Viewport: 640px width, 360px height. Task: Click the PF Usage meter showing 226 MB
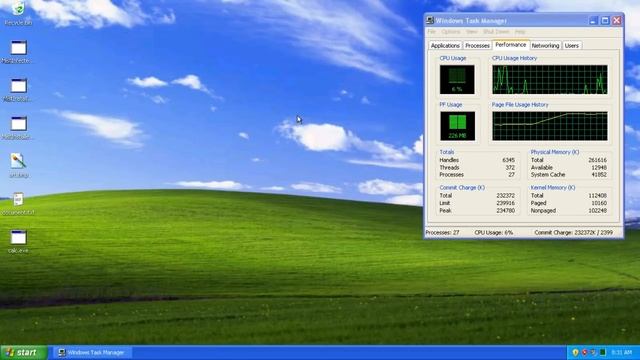click(457, 126)
